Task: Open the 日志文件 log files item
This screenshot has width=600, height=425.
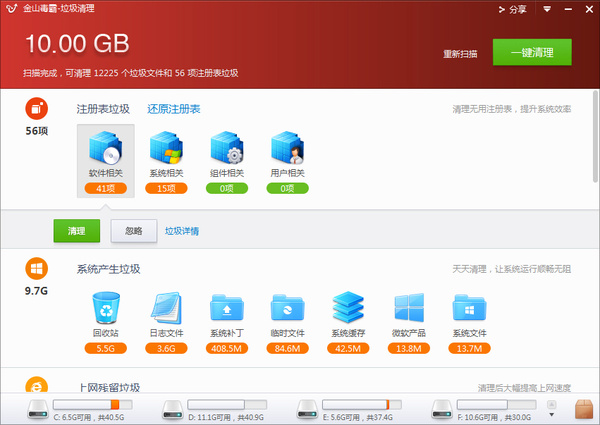Action: [166, 307]
